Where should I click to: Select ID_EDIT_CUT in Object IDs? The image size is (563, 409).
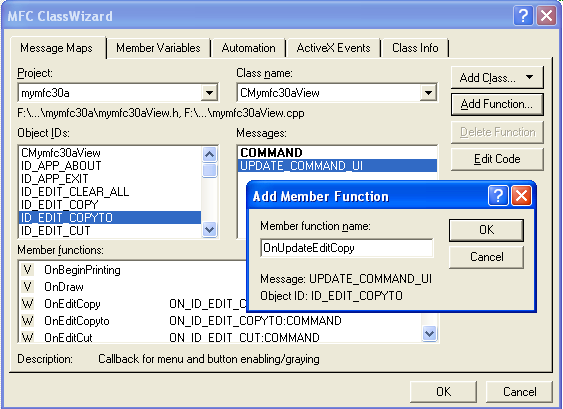(x=110, y=231)
